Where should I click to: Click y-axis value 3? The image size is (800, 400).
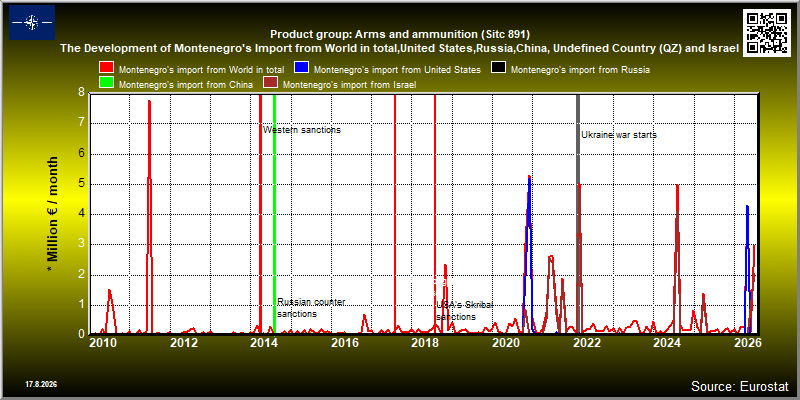pyautogui.click(x=81, y=245)
